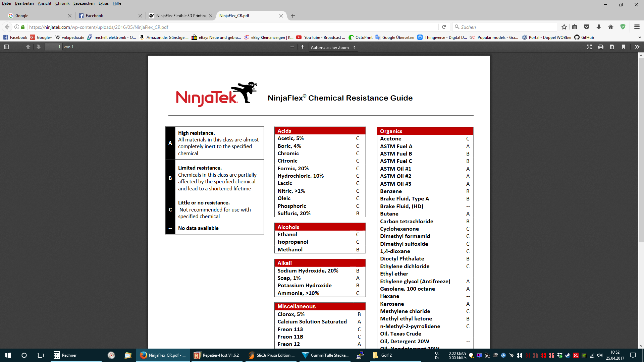Reload the current page

[444, 27]
